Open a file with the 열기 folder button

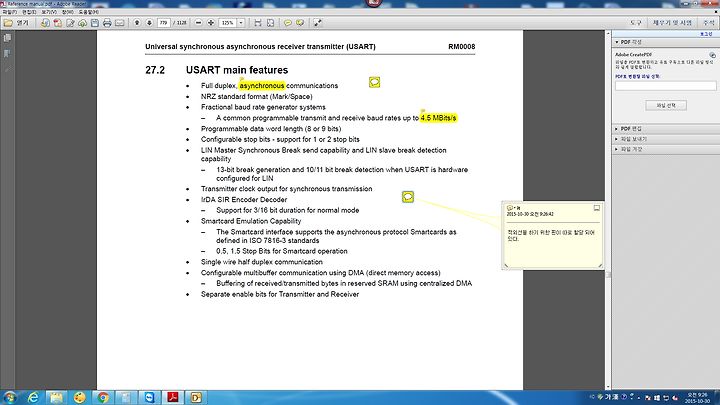[x=16, y=23]
